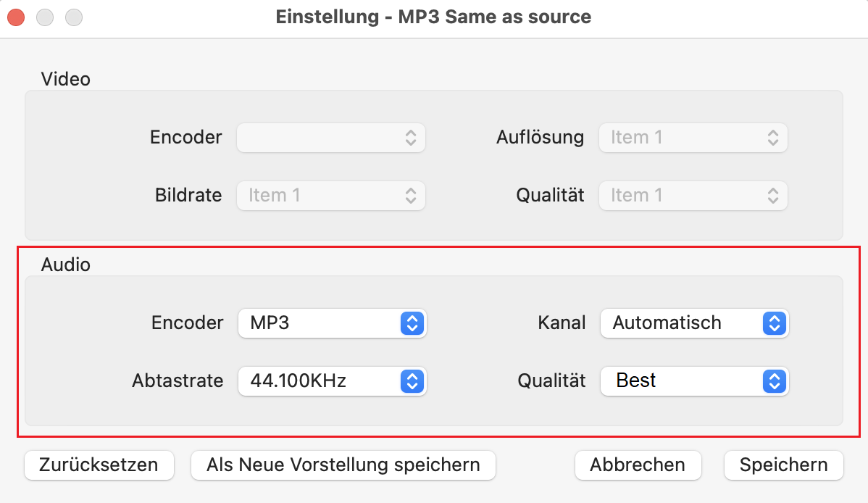This screenshot has height=503, width=868.
Task: Change the Audio Qualität dropdown set to Best
Action: click(x=694, y=381)
